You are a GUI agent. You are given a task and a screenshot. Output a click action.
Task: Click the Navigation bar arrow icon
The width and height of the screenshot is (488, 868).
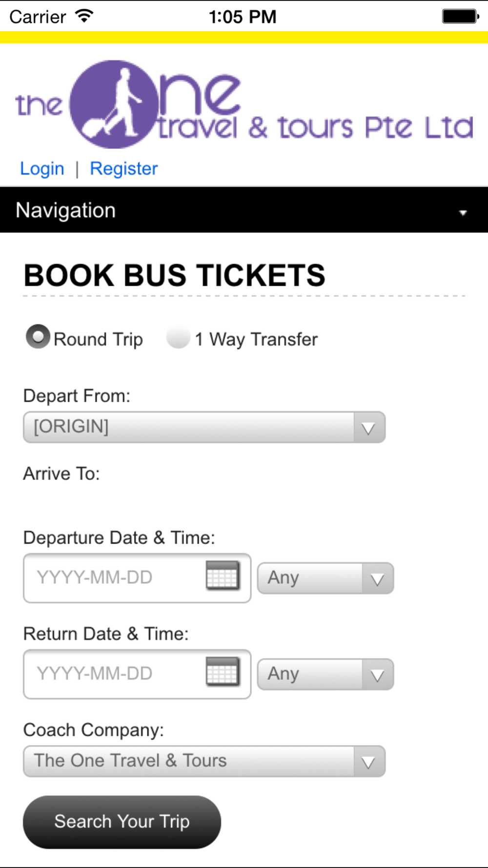pos(463,212)
